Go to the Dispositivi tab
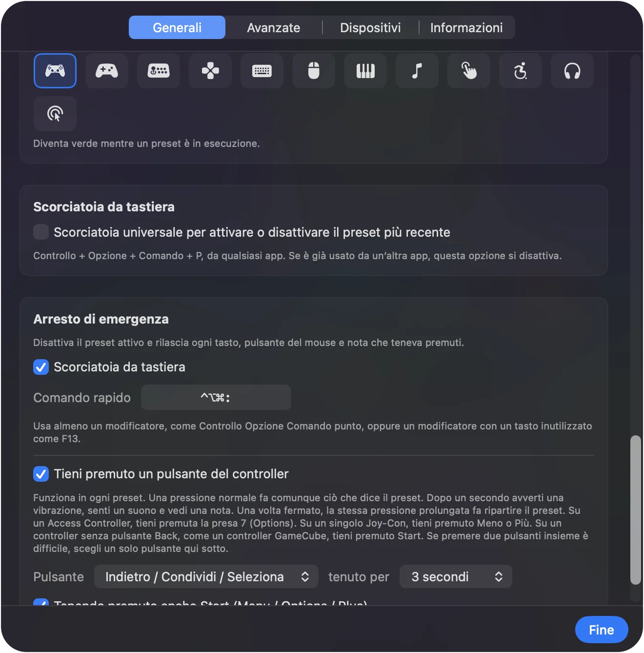644x653 pixels. (370, 27)
